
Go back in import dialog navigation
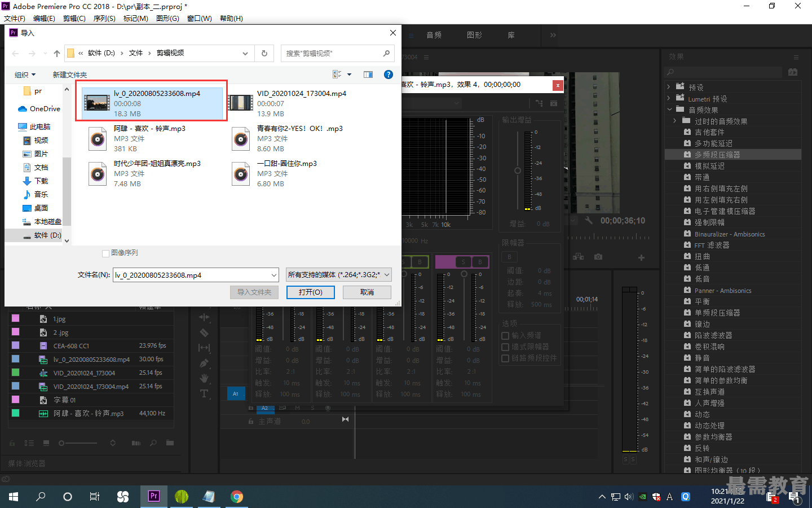click(15, 54)
